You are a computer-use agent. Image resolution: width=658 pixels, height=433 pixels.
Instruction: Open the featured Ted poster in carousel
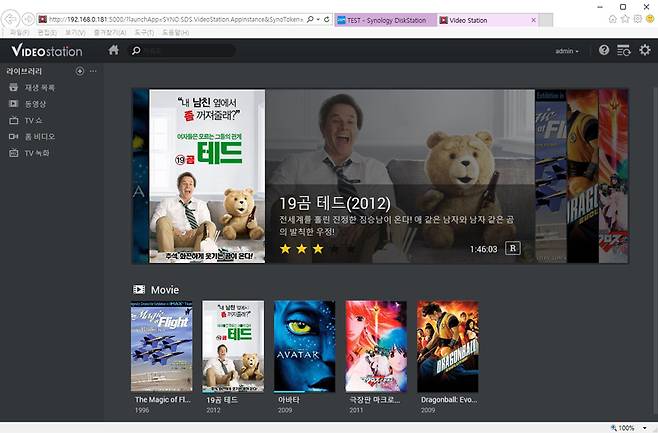click(x=207, y=176)
